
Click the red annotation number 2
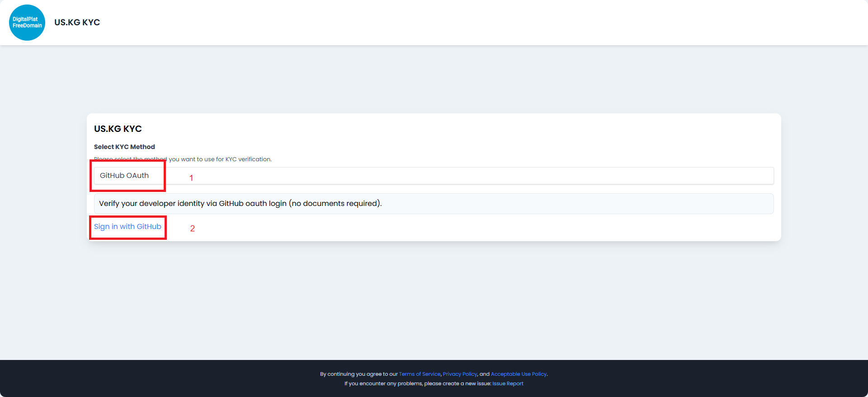click(193, 229)
